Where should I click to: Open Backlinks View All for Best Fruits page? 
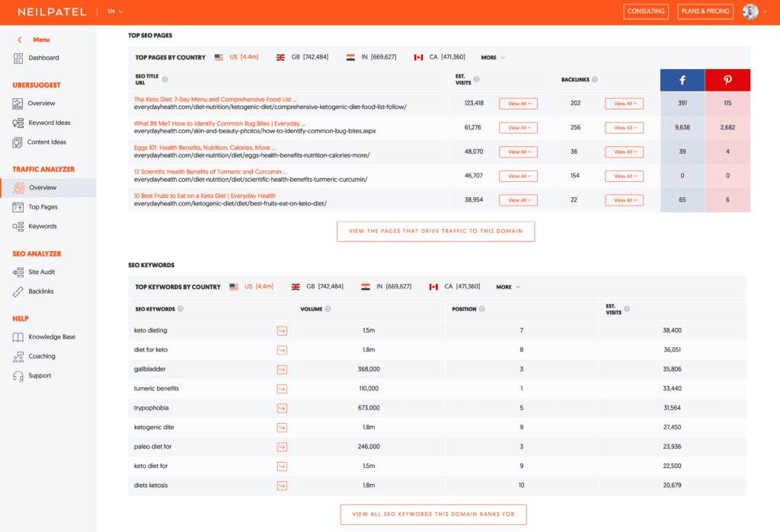pyautogui.click(x=625, y=200)
